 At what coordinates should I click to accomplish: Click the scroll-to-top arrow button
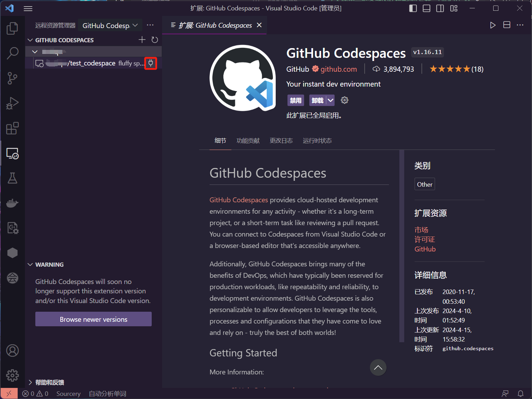click(x=378, y=367)
